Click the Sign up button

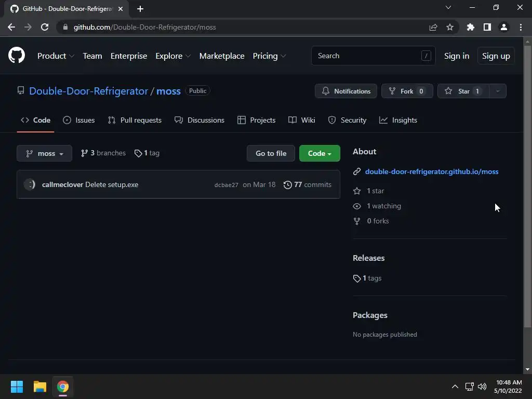[x=496, y=56]
